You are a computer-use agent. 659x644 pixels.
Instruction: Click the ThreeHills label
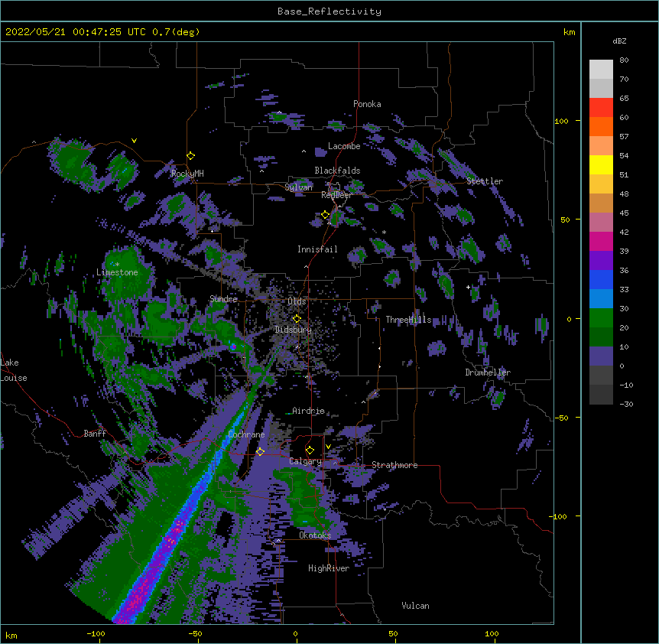pos(408,320)
